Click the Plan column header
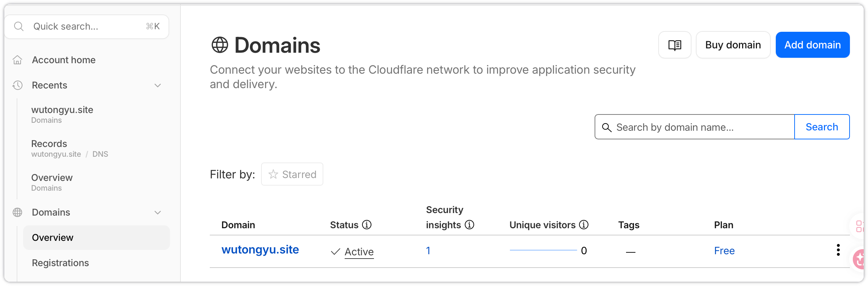868x286 pixels. click(x=724, y=225)
